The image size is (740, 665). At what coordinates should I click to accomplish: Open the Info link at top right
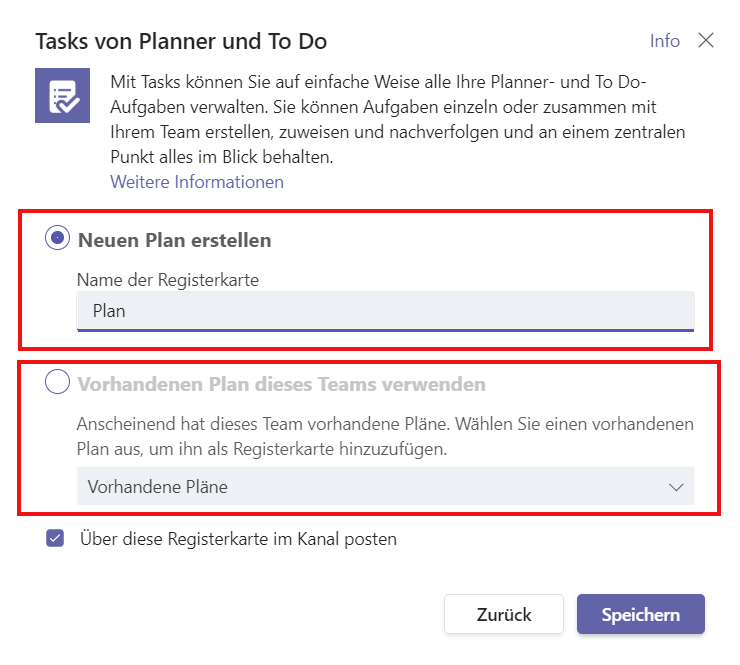pos(664,41)
